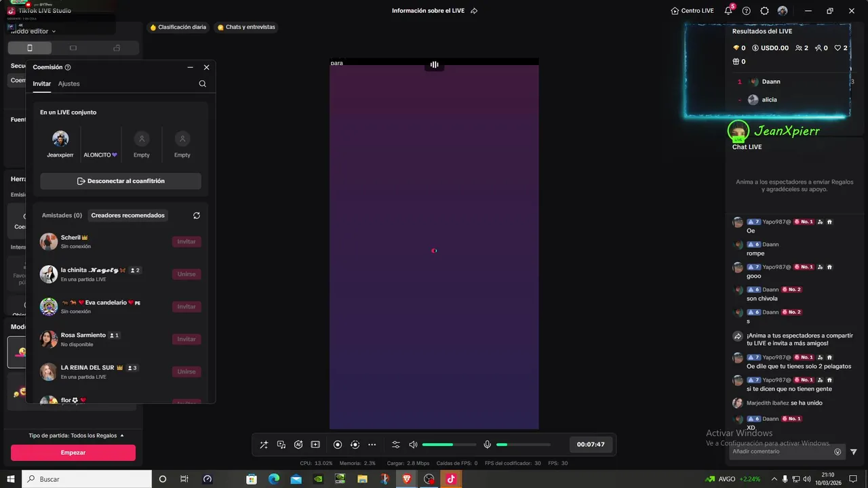Minimize the Coemisión panel
Image resolution: width=868 pixels, height=488 pixels.
pyautogui.click(x=190, y=67)
